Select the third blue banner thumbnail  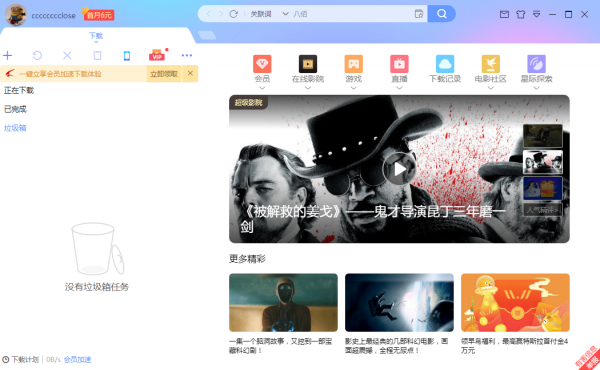(x=543, y=188)
